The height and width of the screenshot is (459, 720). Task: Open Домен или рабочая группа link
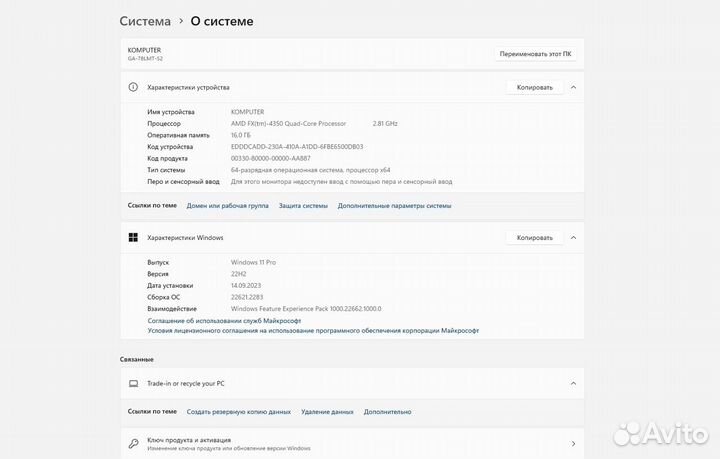(227, 205)
